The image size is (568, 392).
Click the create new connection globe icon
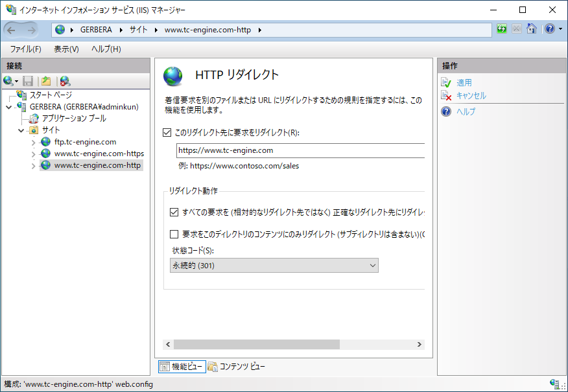(8, 81)
